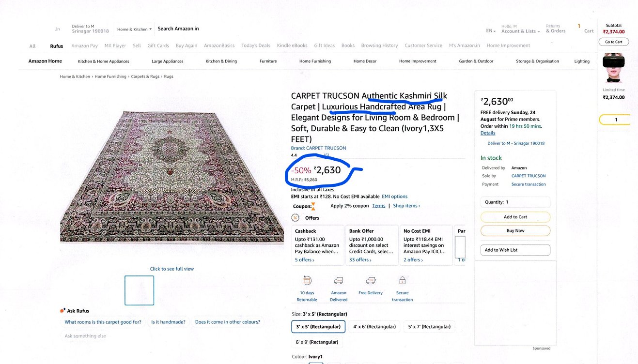Image resolution: width=638 pixels, height=364 pixels.
Task: Open the EMI options link
Action: [x=394, y=196]
